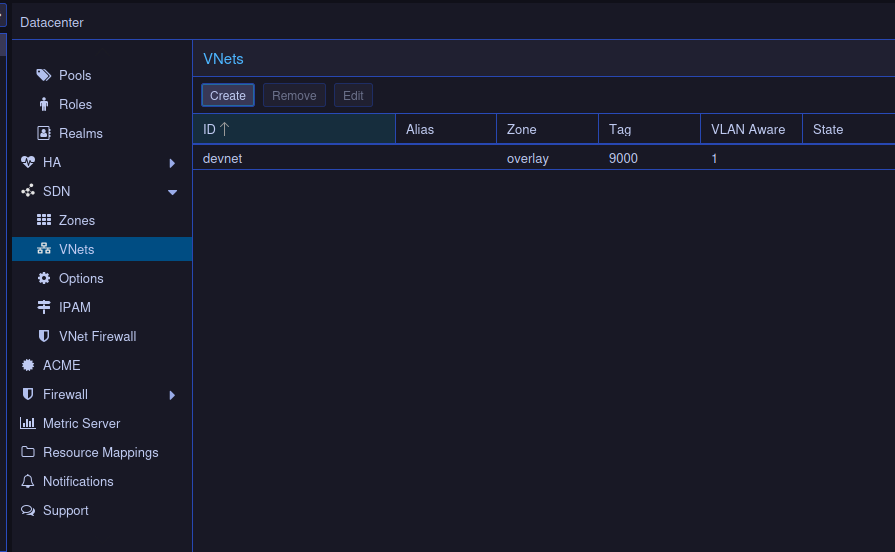Click the ACME certificate icon
895x552 pixels.
[28, 365]
